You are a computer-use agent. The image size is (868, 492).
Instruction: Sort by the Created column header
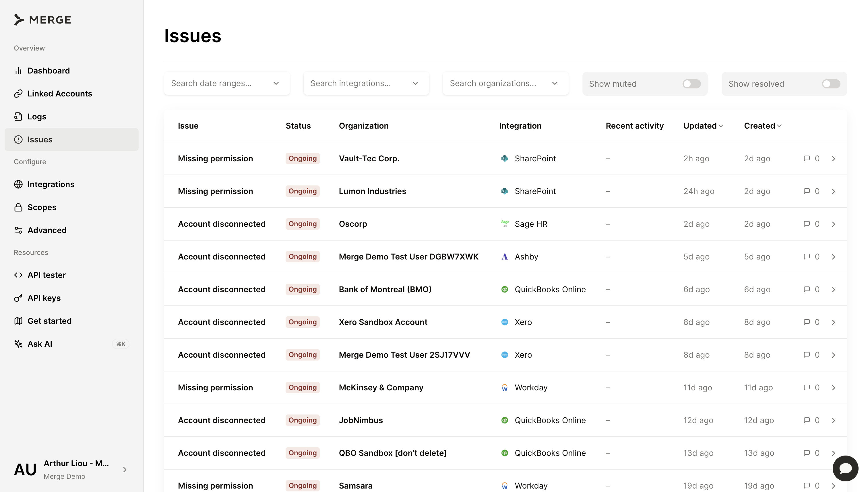coord(762,126)
